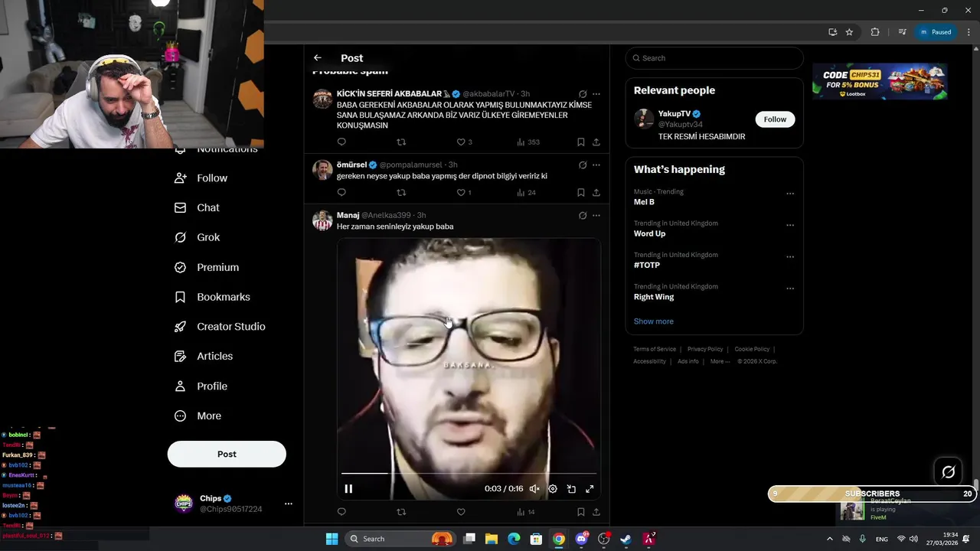Repost akbabalarTV's post

(x=401, y=142)
